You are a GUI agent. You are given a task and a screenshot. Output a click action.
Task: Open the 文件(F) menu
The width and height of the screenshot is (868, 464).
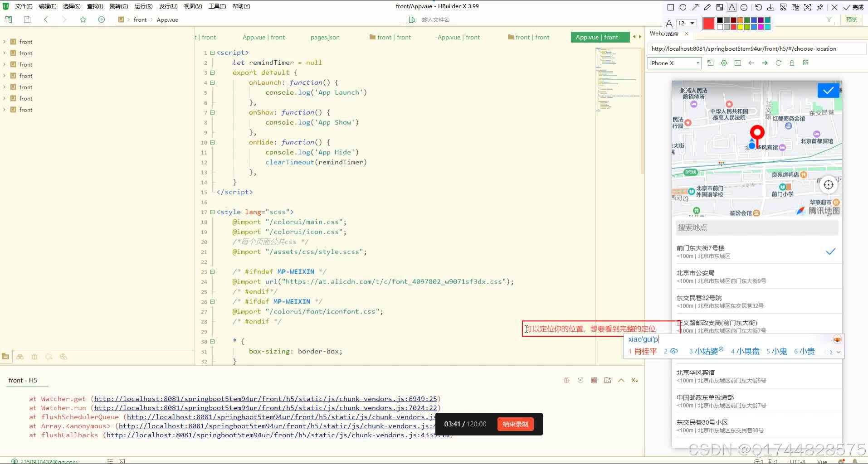pos(24,6)
